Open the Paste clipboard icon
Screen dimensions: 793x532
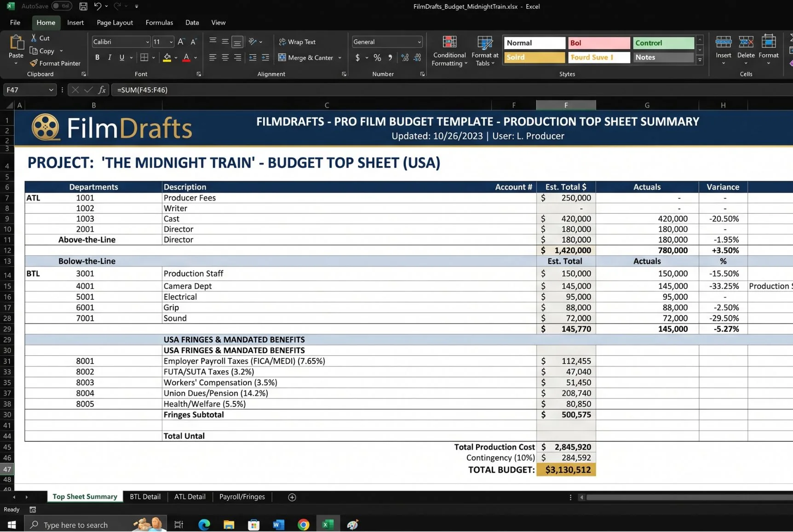click(16, 42)
